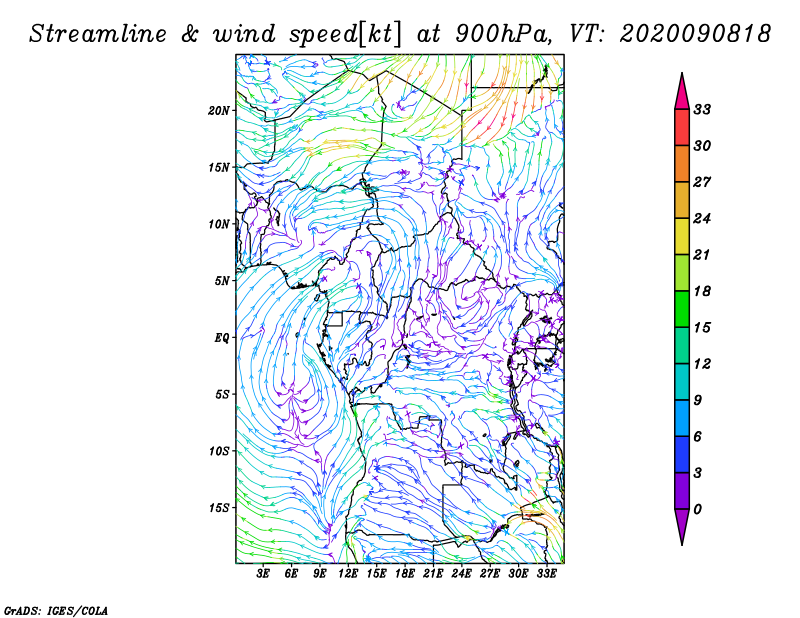Screen dimensions: 800x618
Task: Pick the green 15-18 kt colorbar segment
Action: [682, 309]
